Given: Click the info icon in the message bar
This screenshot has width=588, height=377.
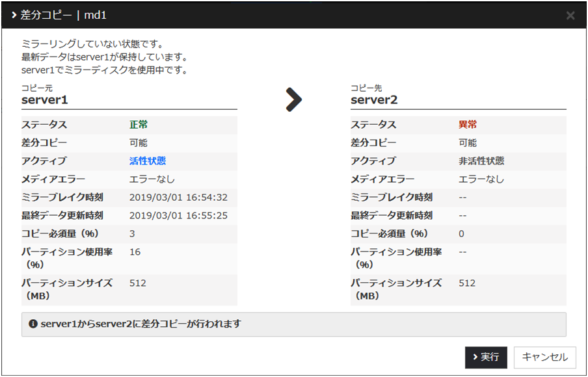Looking at the screenshot, I should point(33,324).
